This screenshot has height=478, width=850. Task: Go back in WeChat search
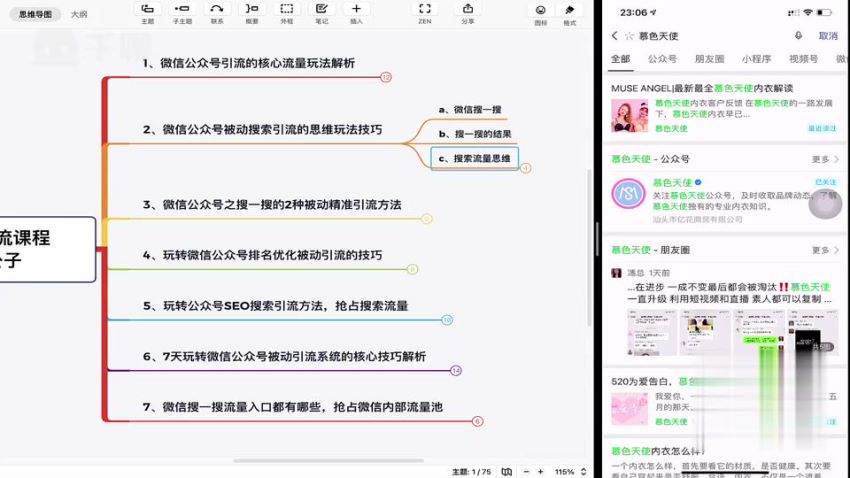[614, 36]
